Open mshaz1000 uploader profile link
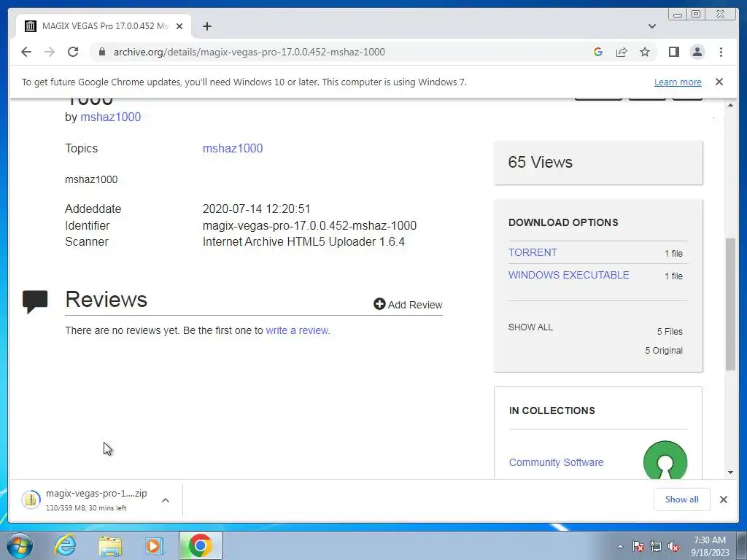 point(111,117)
